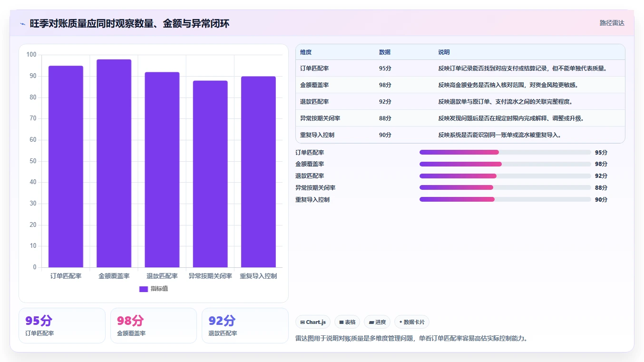The image size is (644, 362).
Task: Open the 95分 订单匹配率 data card
Action: coord(62,325)
